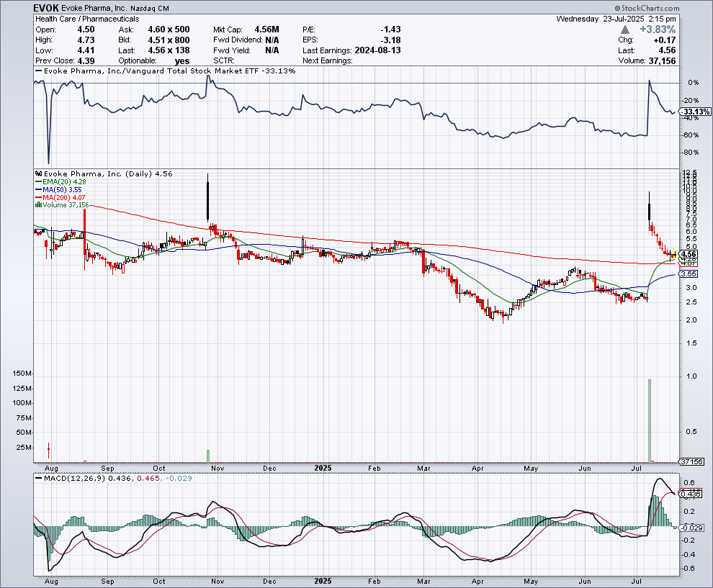
Task: Select the Prev Close value 4.39
Action: (x=86, y=61)
